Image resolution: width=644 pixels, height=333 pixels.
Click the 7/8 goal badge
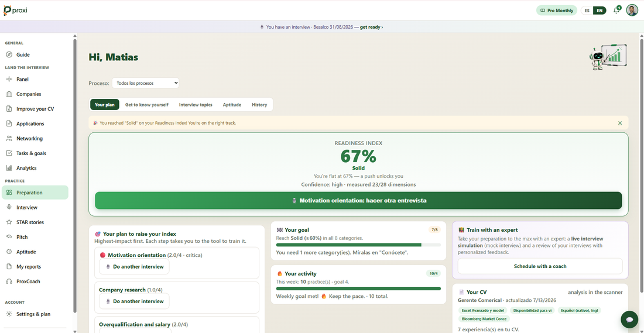[x=434, y=230]
